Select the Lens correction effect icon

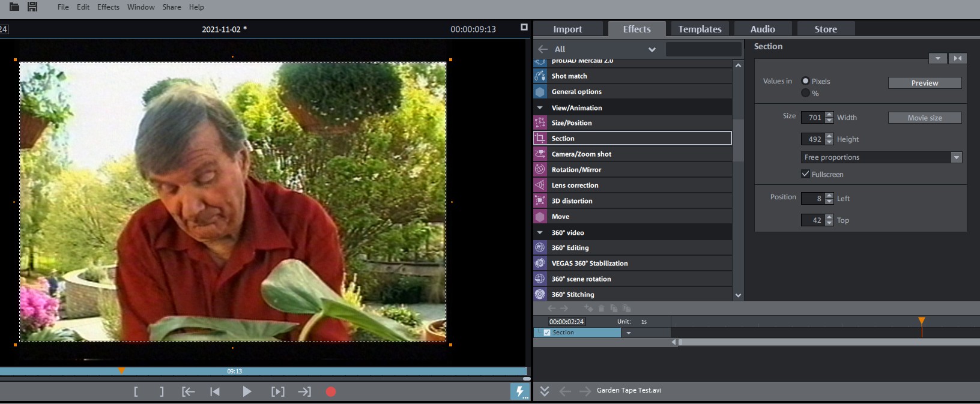point(540,185)
